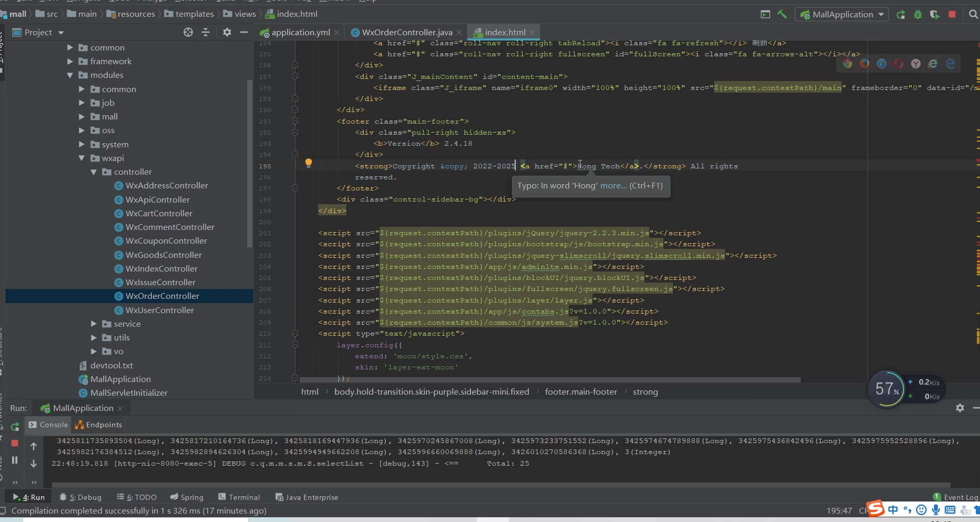
Task: Expand the oss folder
Action: click(x=81, y=130)
